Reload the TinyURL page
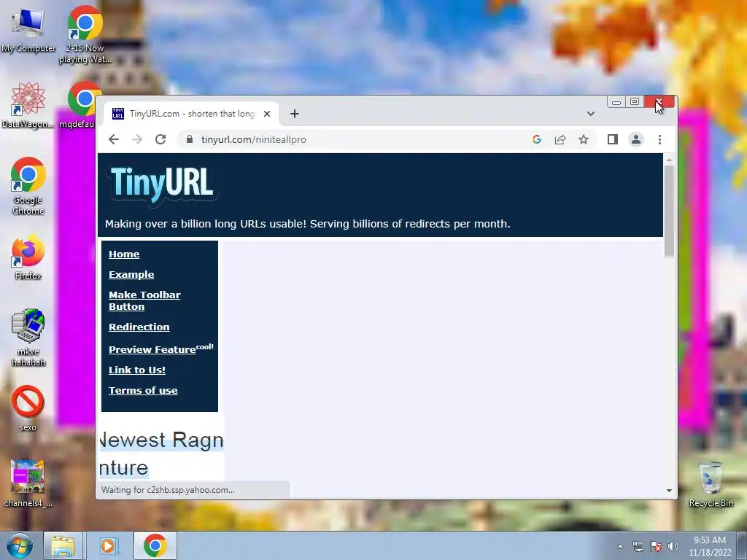This screenshot has height=560, width=747. coord(160,139)
